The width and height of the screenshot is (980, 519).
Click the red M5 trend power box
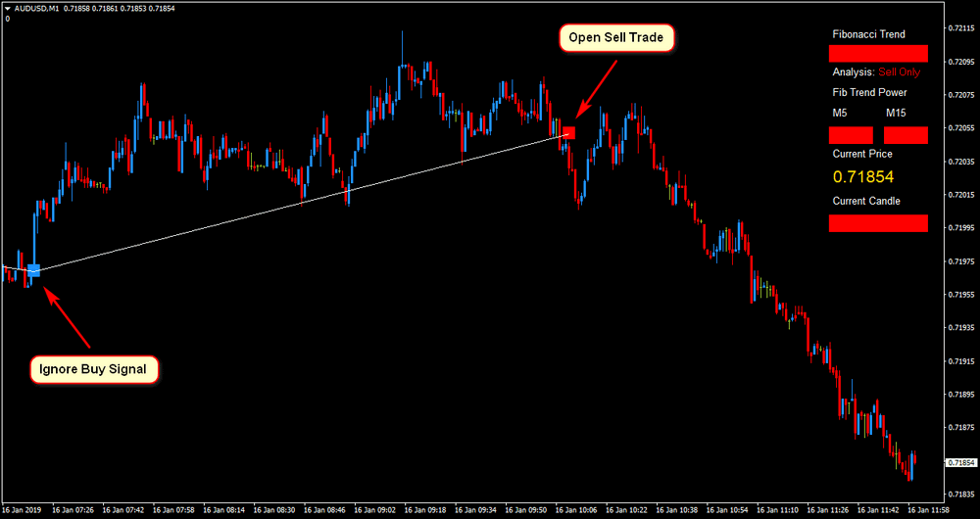pyautogui.click(x=851, y=135)
